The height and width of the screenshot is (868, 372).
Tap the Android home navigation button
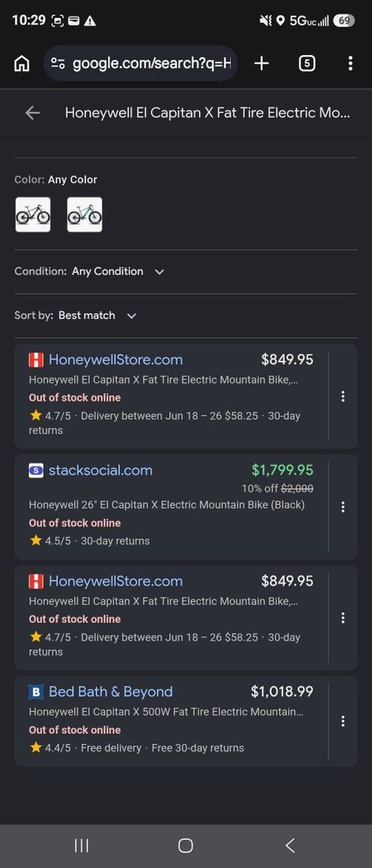185,846
